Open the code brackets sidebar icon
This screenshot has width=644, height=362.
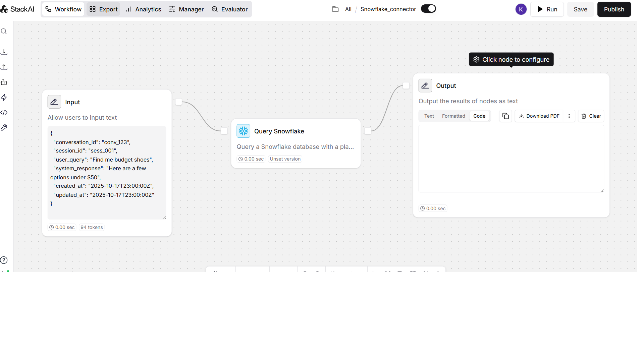coord(4,113)
